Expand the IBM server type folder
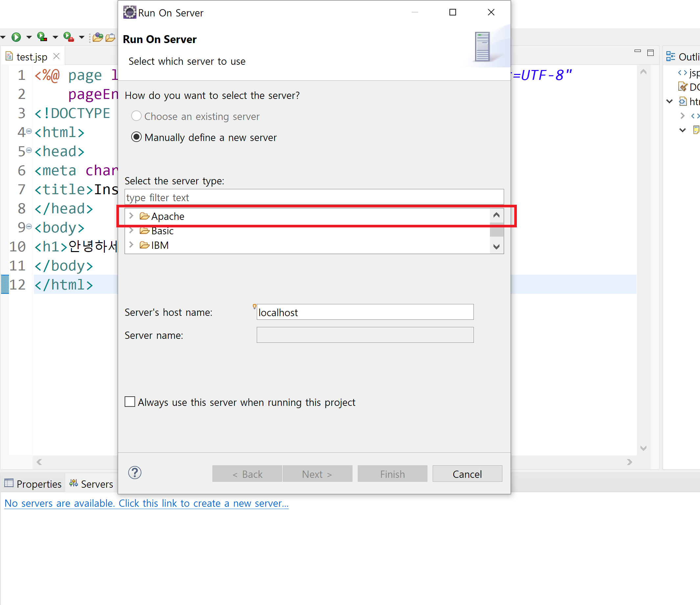 132,245
